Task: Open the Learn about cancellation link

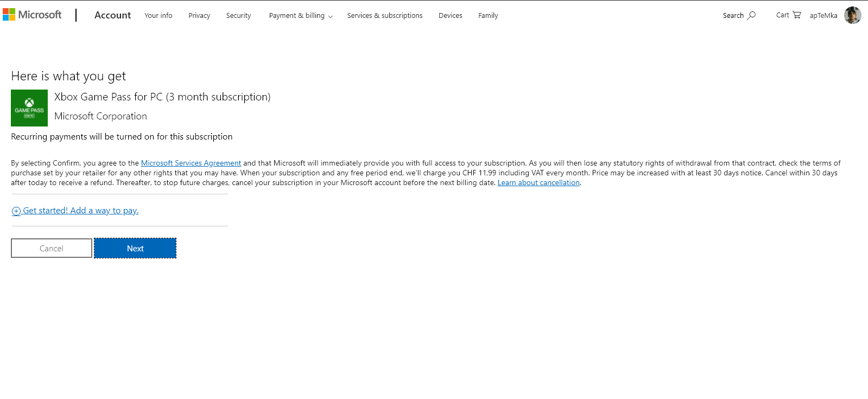Action: (x=538, y=182)
